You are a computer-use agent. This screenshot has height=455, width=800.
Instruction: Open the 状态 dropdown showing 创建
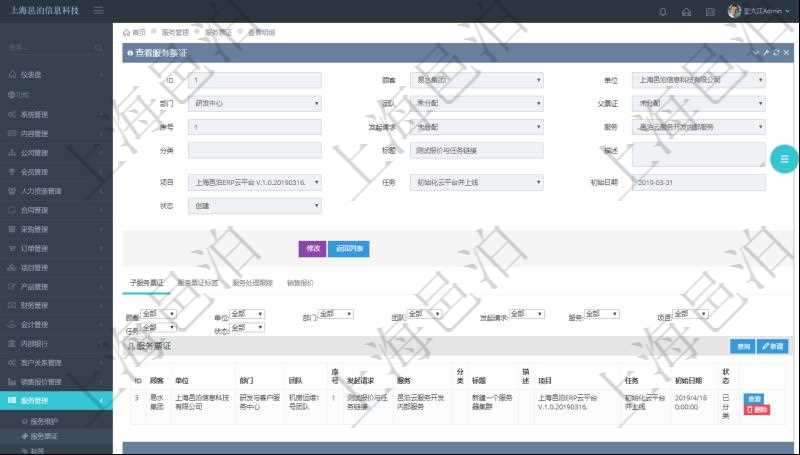pyautogui.click(x=254, y=206)
